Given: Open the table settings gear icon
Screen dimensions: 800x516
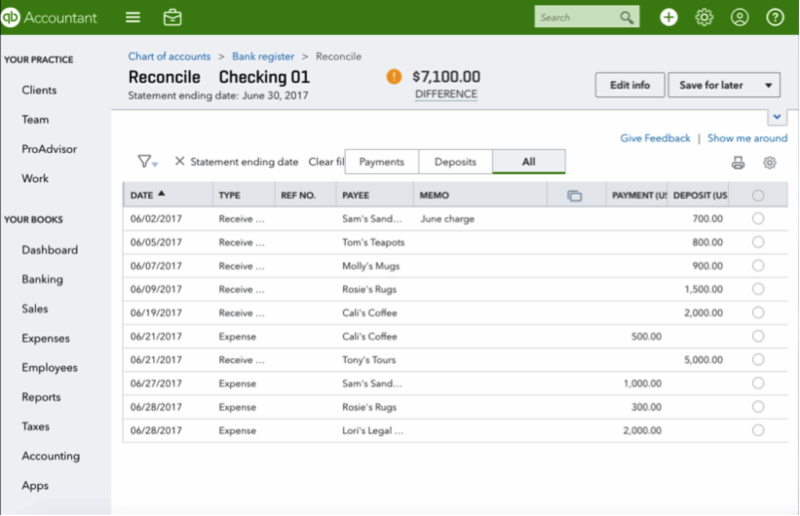Looking at the screenshot, I should click(769, 163).
